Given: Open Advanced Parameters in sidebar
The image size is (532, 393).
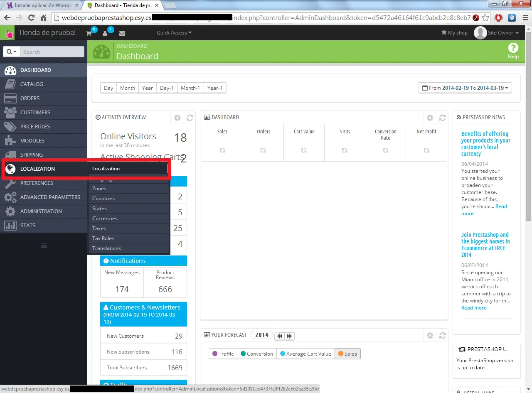Looking at the screenshot, I should [44, 197].
